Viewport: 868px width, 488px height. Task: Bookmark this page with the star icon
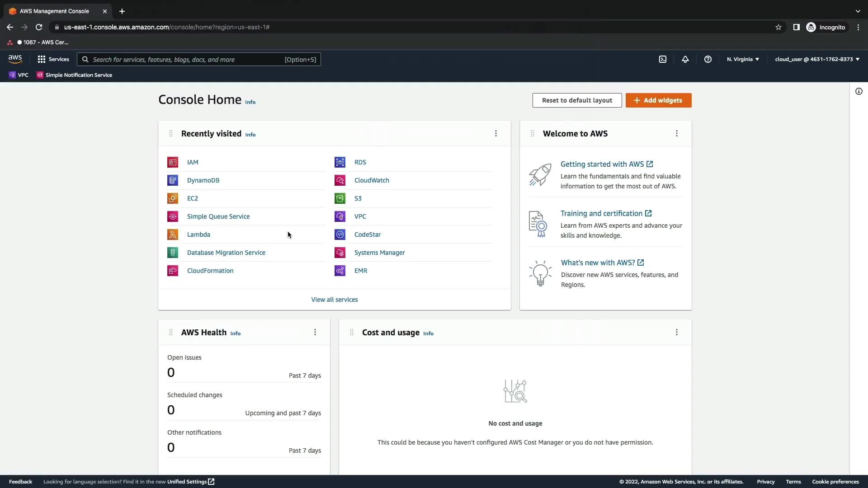pos(778,27)
